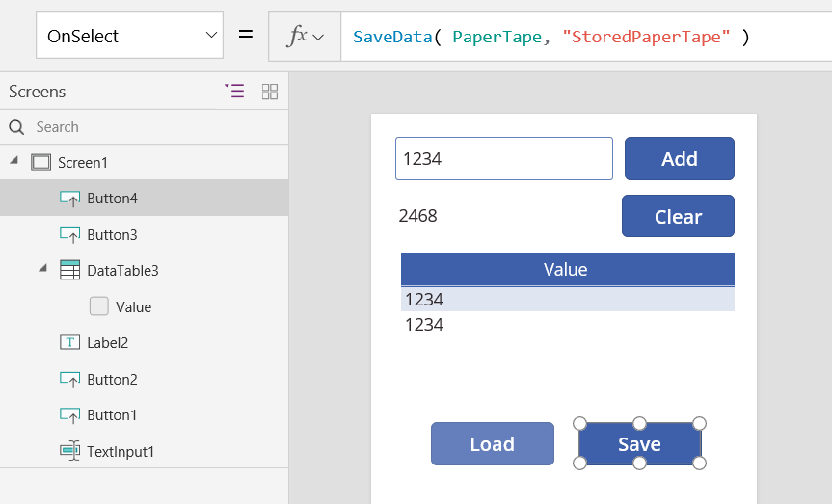Click inside the SaveData formula bar

[x=586, y=37]
